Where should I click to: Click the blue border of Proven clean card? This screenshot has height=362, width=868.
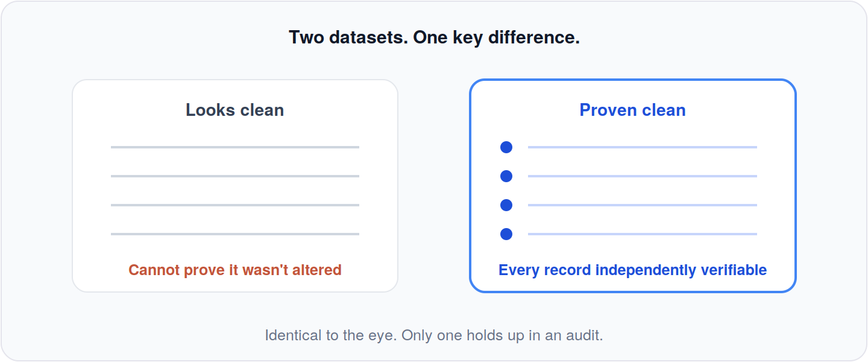471,186
